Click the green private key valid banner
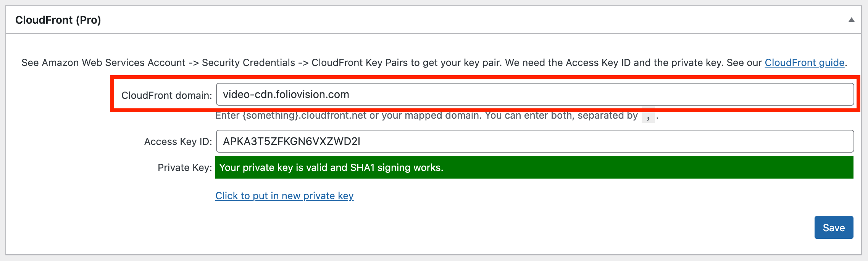 (534, 167)
